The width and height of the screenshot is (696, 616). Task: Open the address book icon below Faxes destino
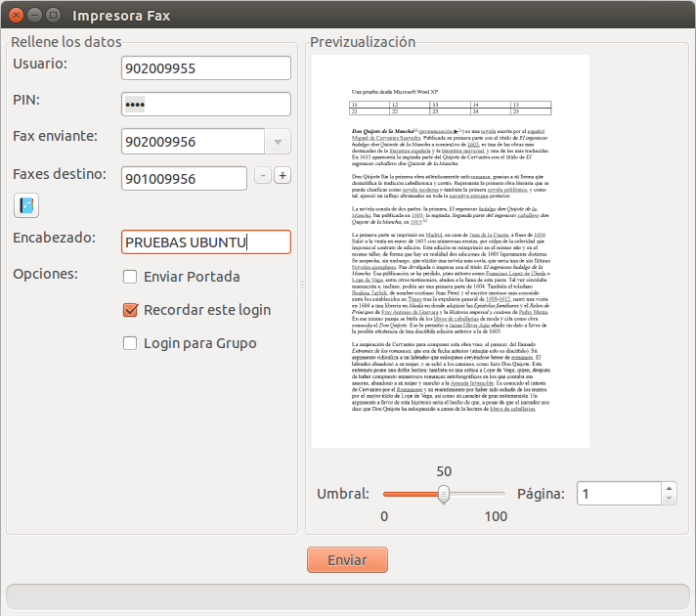pyautogui.click(x=26, y=205)
